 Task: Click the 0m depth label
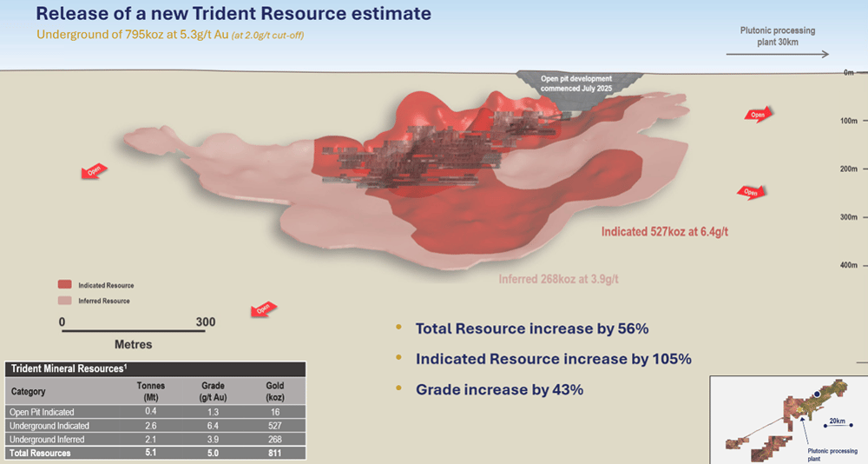848,73
